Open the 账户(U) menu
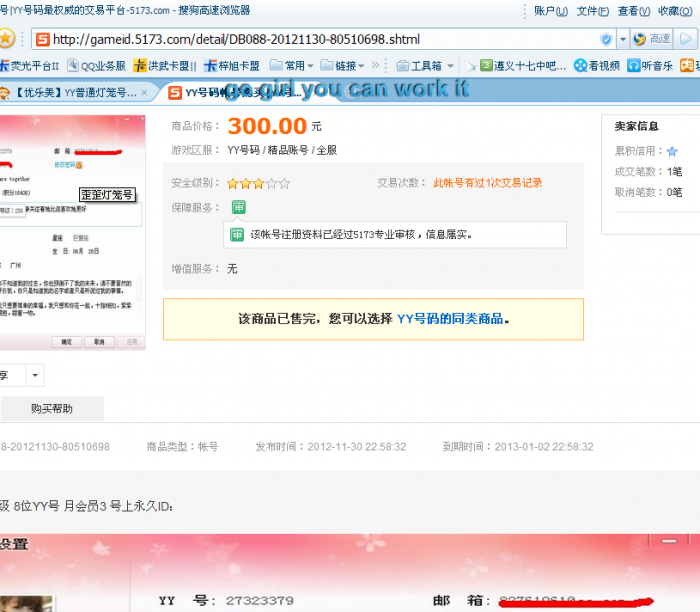The width and height of the screenshot is (700, 612). pyautogui.click(x=551, y=11)
